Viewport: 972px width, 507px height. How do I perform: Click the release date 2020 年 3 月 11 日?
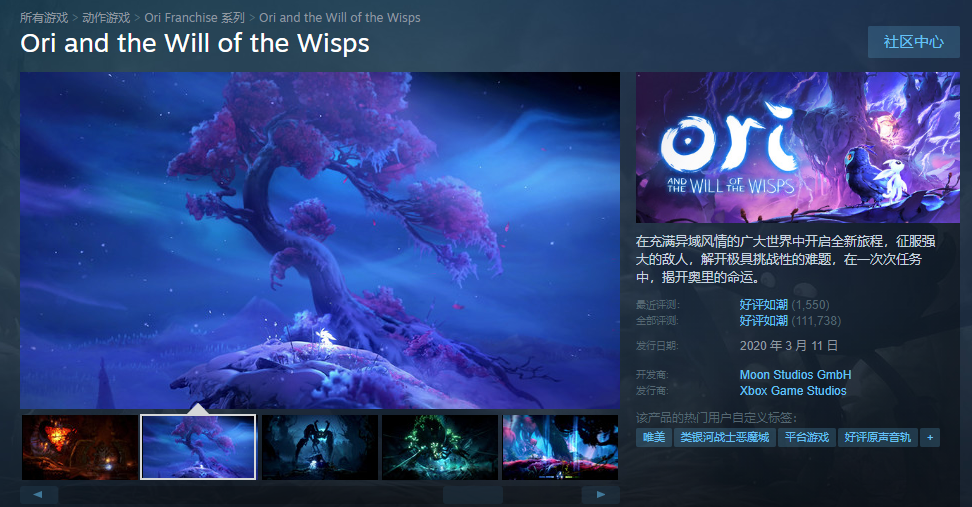[x=789, y=346]
